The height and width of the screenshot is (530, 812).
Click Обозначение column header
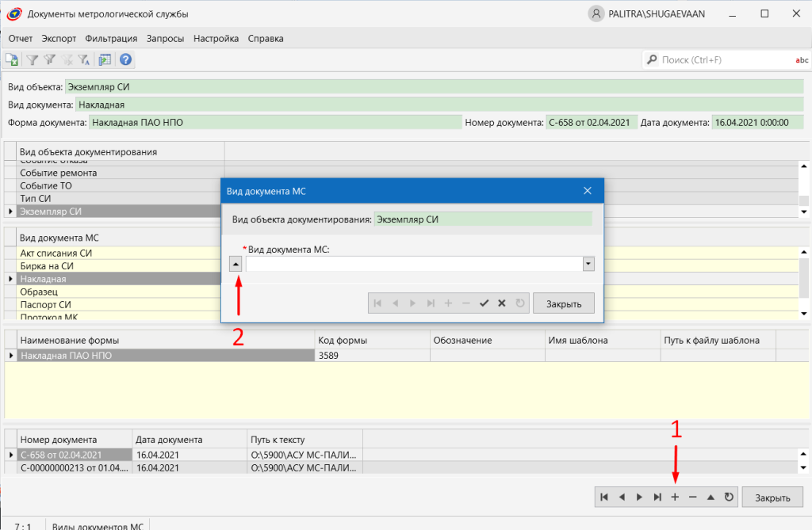click(x=488, y=340)
